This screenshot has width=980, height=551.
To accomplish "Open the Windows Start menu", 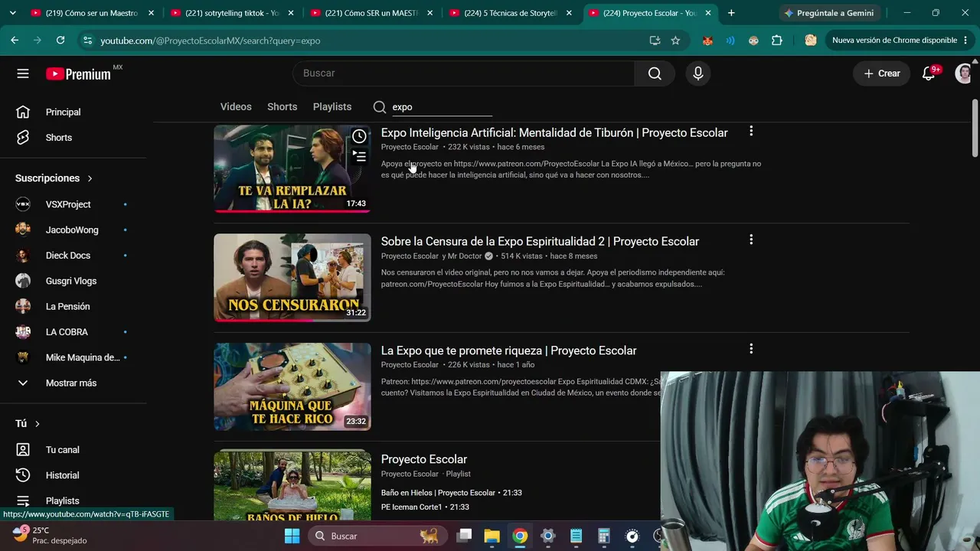I will 292,536.
